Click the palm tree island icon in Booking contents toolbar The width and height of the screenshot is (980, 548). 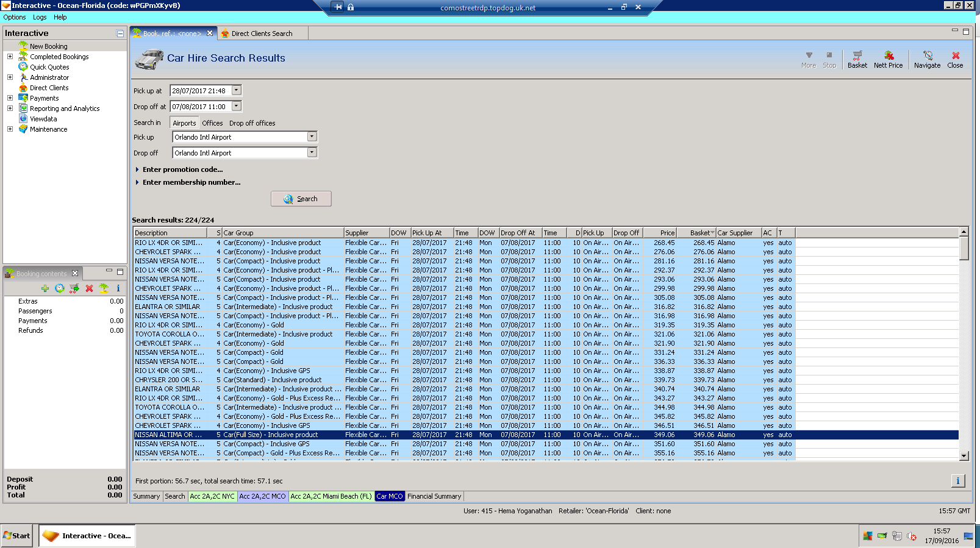(104, 288)
